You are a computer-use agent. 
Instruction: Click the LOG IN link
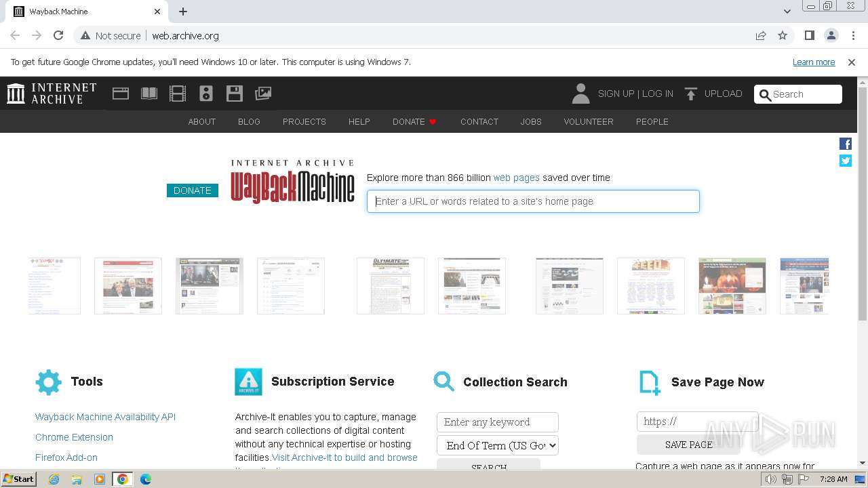(x=658, y=94)
